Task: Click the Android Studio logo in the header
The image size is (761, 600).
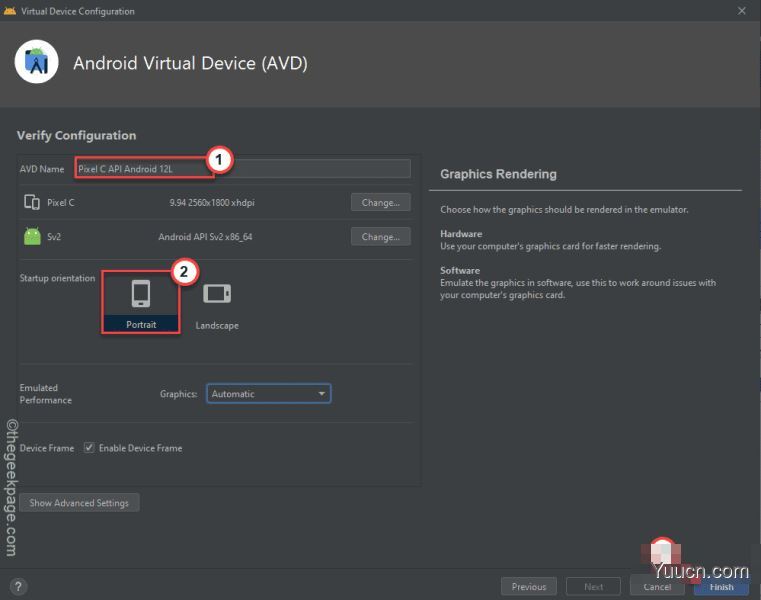Action: click(37, 62)
